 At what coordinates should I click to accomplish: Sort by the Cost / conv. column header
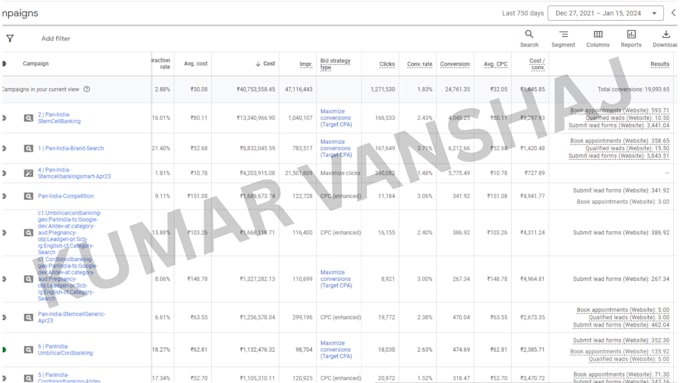537,64
